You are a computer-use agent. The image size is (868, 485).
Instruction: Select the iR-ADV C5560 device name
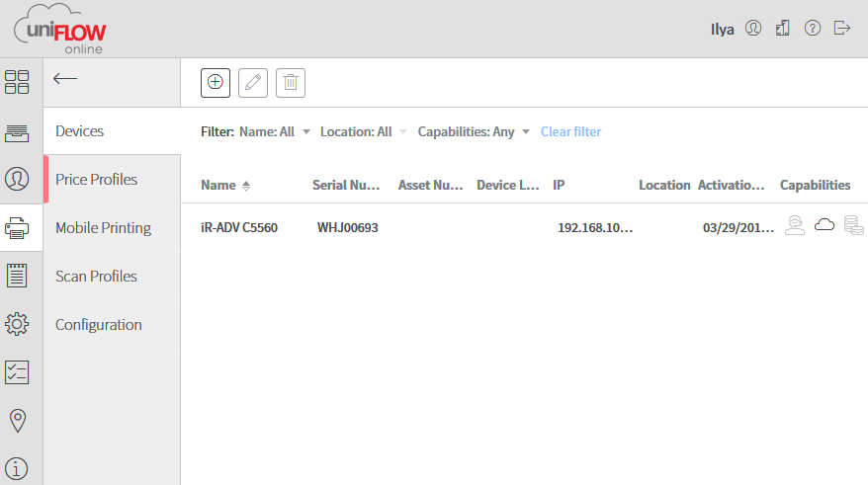tap(239, 227)
